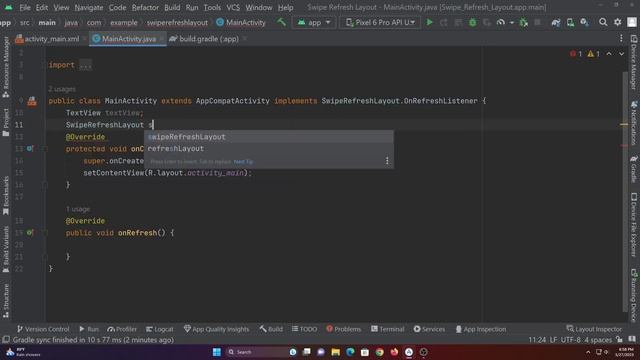This screenshot has width=640, height=360.
Task: Click MainActivity breadcrumb in navigation bar
Action: (241, 22)
